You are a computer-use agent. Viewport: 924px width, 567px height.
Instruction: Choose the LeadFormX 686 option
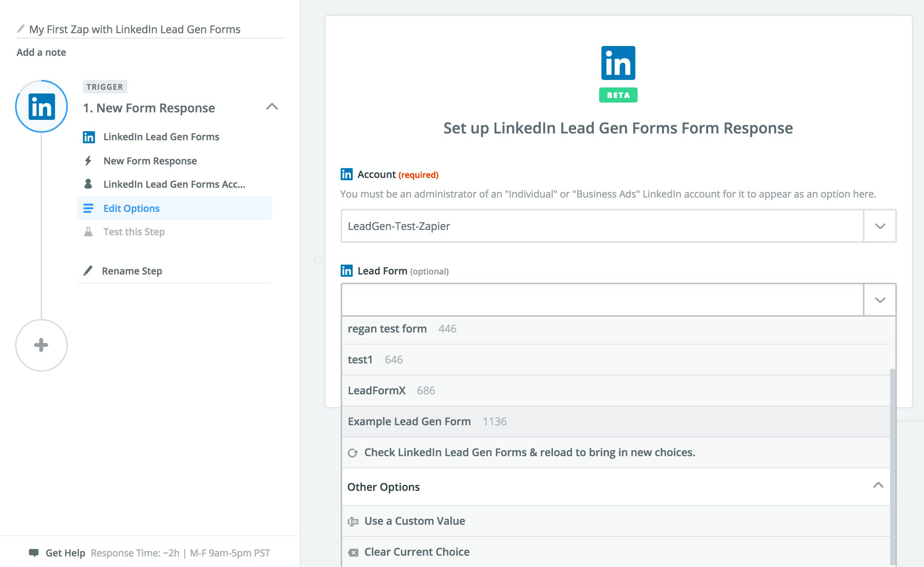tap(377, 391)
